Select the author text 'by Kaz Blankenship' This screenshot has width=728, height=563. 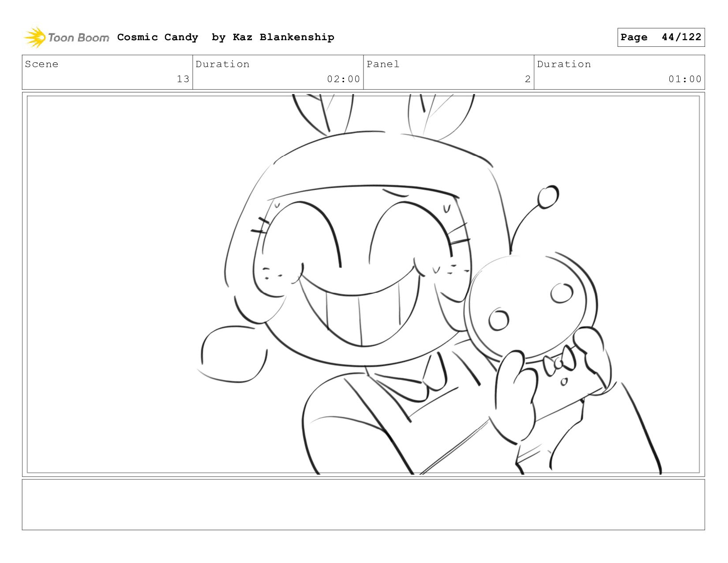[273, 37]
